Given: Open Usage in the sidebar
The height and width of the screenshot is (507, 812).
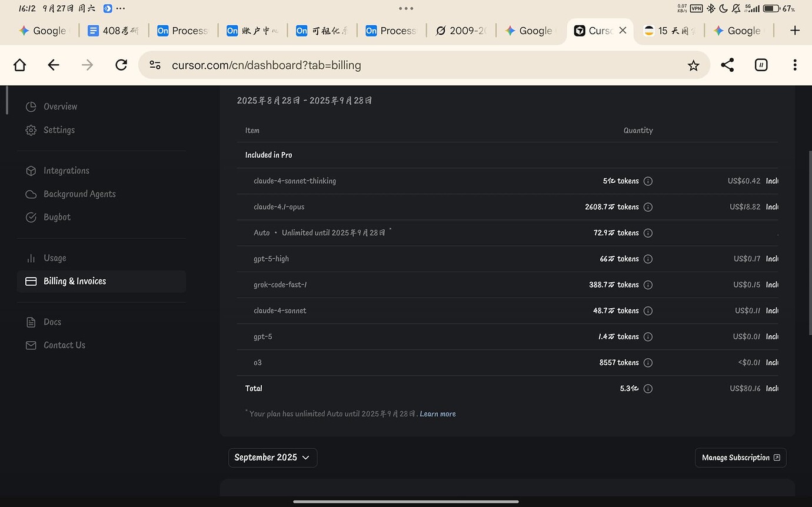Looking at the screenshot, I should (x=101, y=258).
